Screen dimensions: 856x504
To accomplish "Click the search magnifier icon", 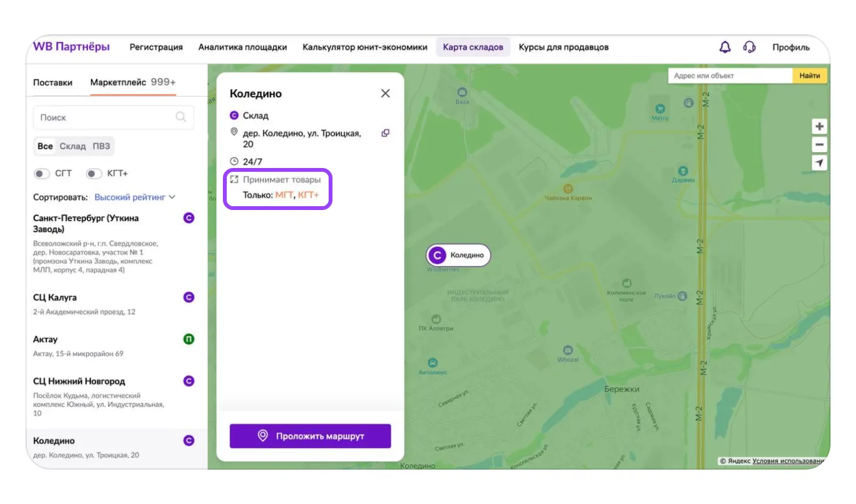I will click(x=181, y=117).
